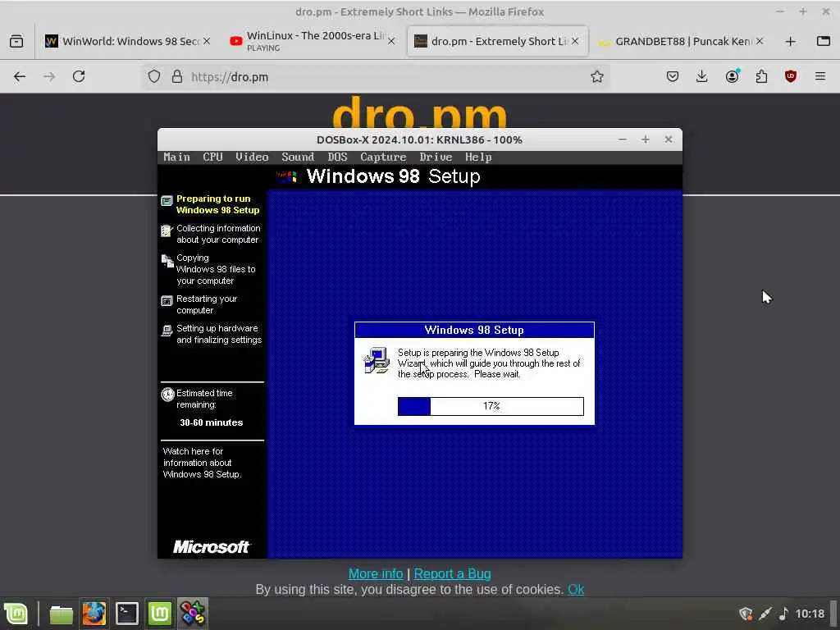Close the GRANDBET88 tab
The image size is (840, 630).
pyautogui.click(x=759, y=41)
